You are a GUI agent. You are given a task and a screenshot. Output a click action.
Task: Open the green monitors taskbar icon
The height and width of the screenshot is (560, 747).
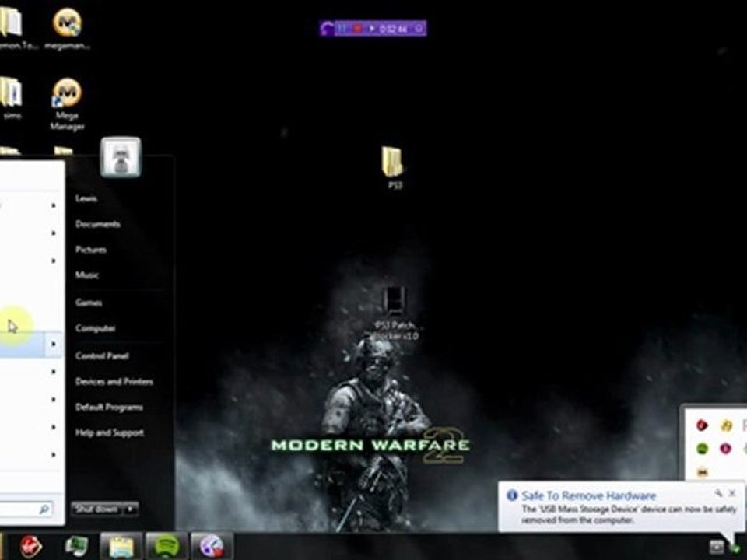(75, 546)
